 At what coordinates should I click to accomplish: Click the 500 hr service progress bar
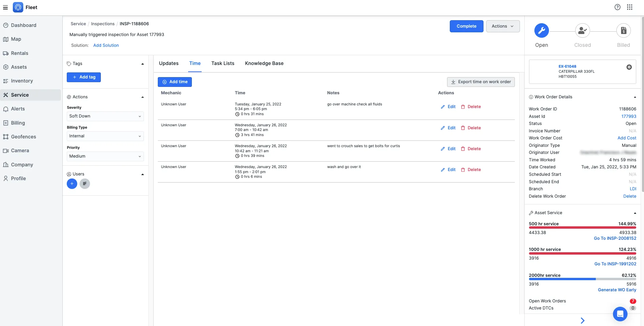tap(582, 228)
